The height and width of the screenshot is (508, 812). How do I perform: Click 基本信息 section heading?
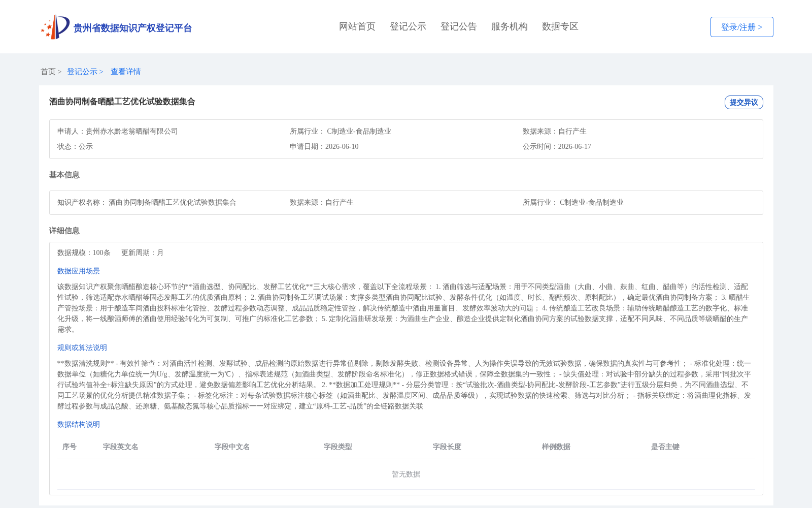coord(64,175)
